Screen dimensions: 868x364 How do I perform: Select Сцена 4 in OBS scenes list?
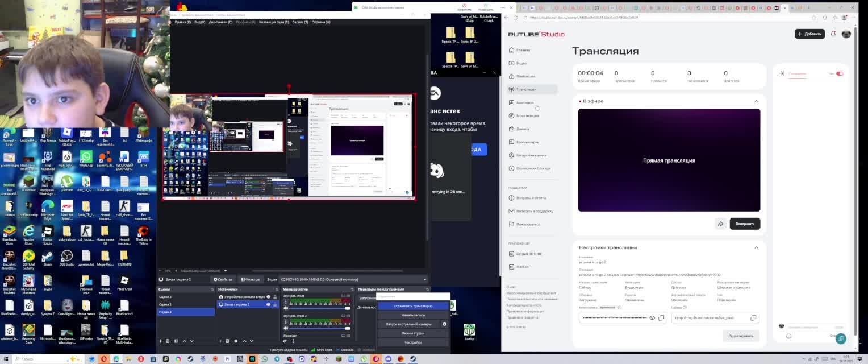click(x=186, y=312)
